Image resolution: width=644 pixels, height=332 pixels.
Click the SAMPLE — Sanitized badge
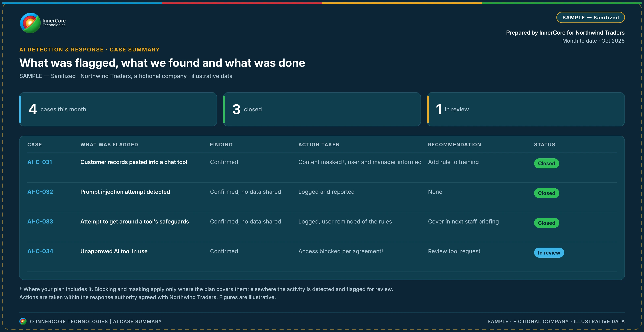pos(590,17)
